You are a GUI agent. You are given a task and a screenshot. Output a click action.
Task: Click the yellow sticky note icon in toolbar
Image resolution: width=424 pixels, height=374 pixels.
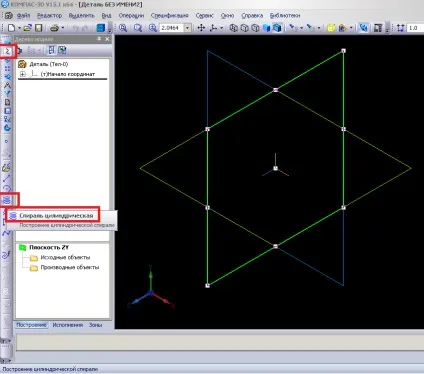point(331,28)
